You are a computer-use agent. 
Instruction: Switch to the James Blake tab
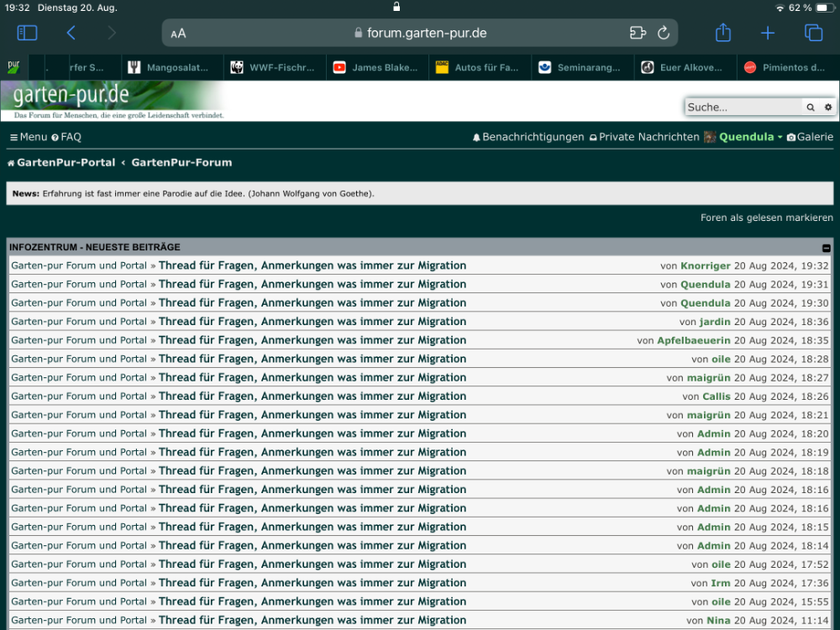point(376,68)
